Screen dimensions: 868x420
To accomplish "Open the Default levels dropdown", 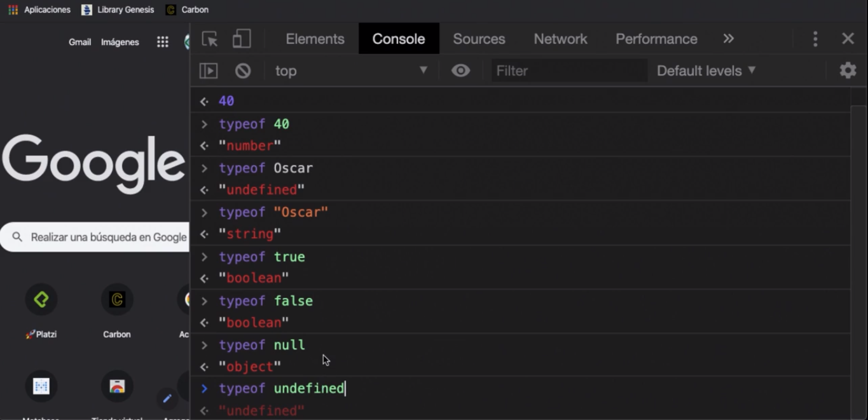I will (706, 71).
